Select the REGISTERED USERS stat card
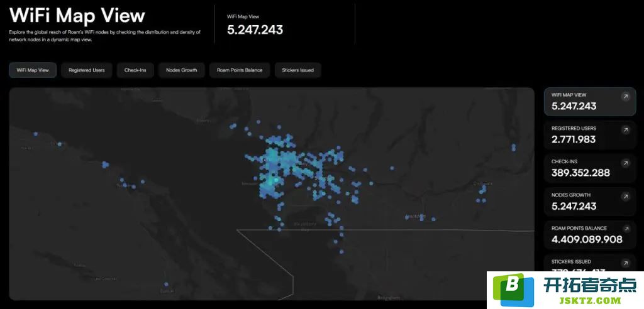This screenshot has height=309, width=644. coord(590,135)
